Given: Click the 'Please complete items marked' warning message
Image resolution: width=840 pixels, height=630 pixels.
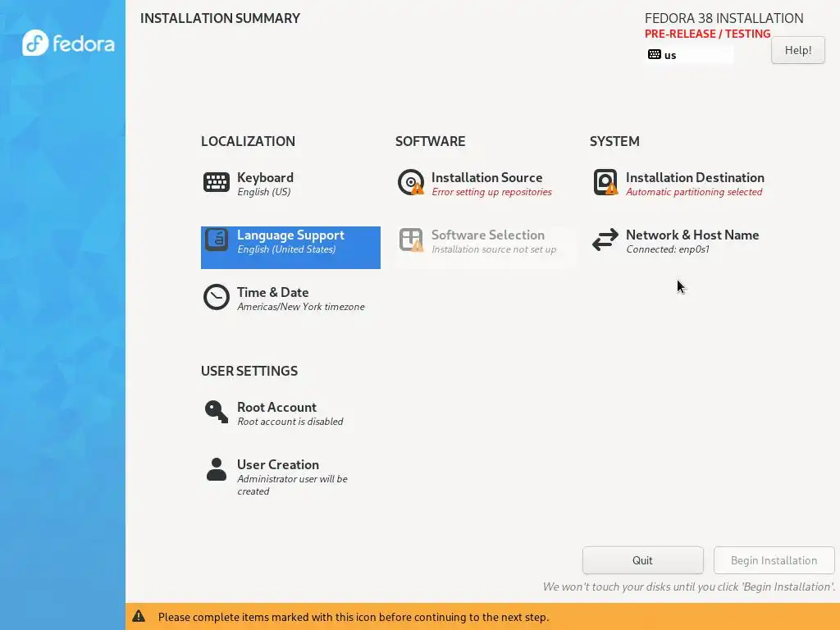Looking at the screenshot, I should pyautogui.click(x=353, y=617).
